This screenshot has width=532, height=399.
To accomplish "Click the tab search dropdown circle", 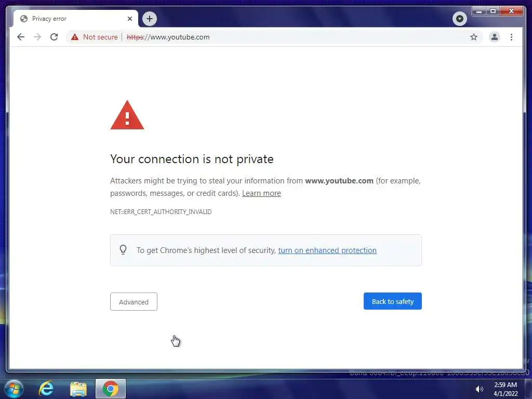I will tap(460, 19).
